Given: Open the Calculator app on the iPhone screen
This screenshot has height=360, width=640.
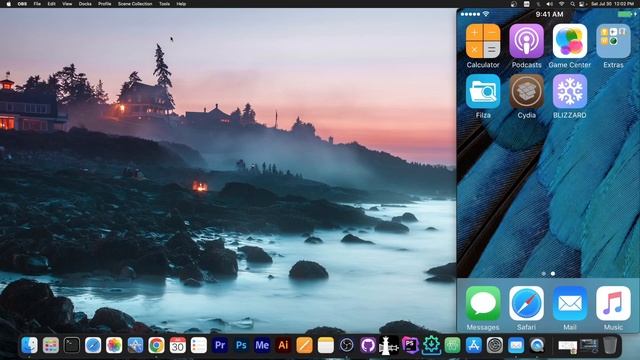Looking at the screenshot, I should pos(483,41).
